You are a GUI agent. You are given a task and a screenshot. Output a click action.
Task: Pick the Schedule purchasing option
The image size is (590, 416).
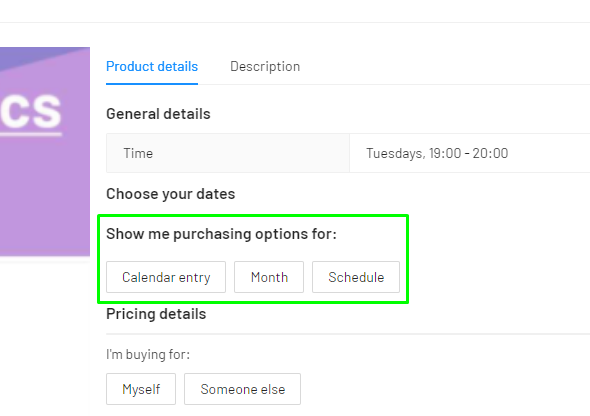point(356,277)
